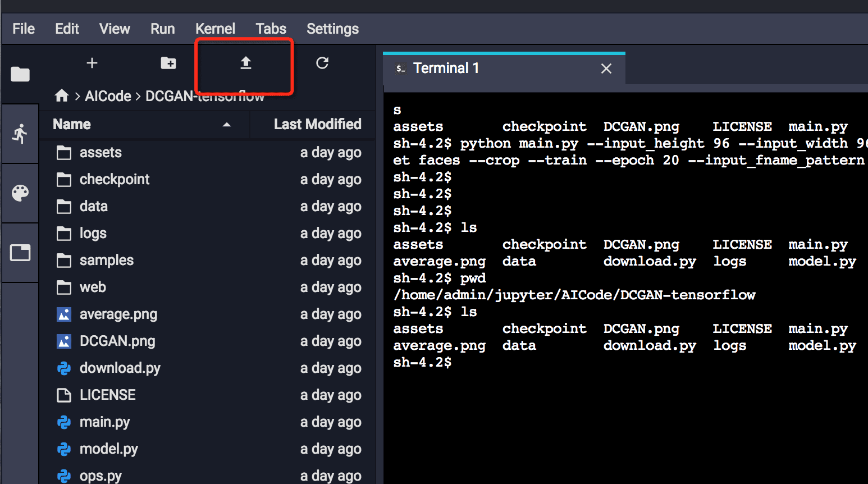Click the New Launcher plus icon
The height and width of the screenshot is (484, 868).
coord(92,63)
